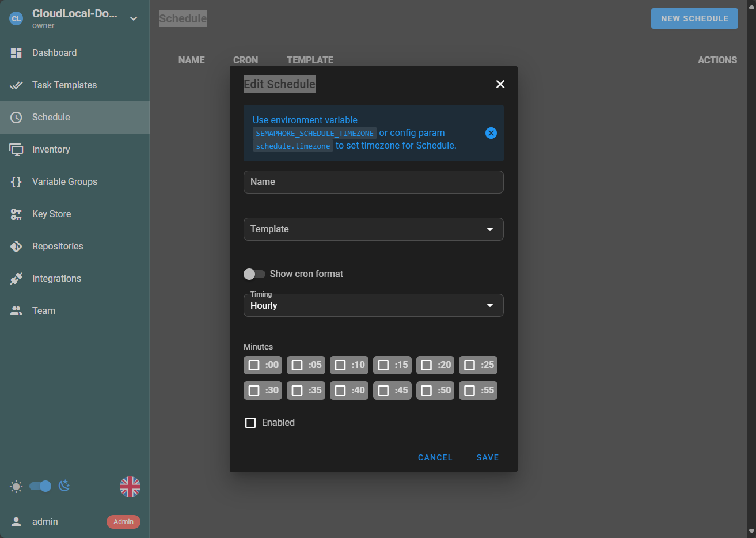Open the UK flag language selector
Image resolution: width=756 pixels, height=538 pixels.
130,487
